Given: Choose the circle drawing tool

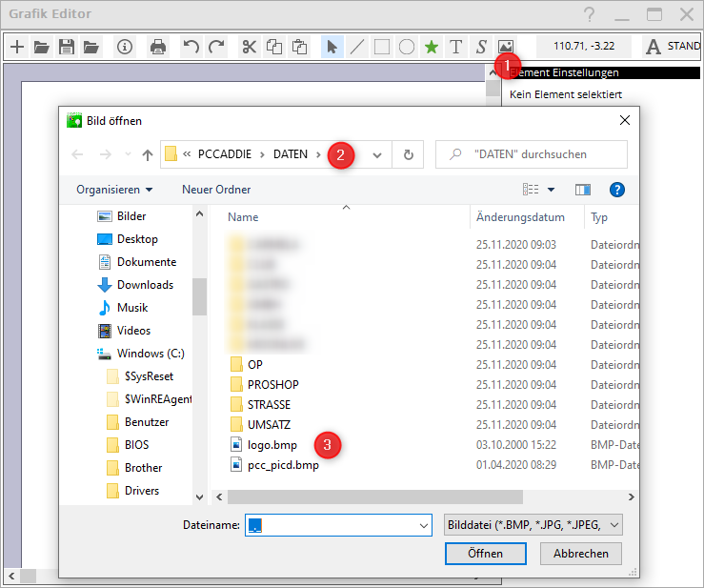Looking at the screenshot, I should coord(406,47).
